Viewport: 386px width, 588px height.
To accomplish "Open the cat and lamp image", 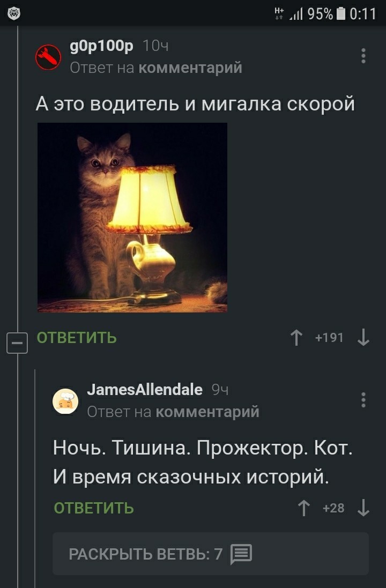I will [x=132, y=218].
